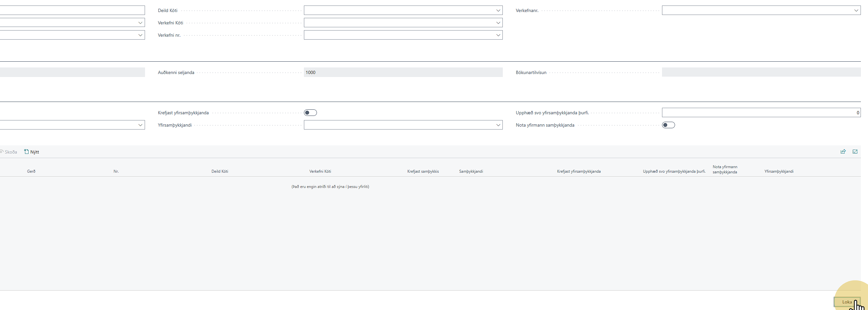The image size is (868, 310).
Task: Toggle Nota yfirmann samþykkjanda switch
Action: (669, 125)
